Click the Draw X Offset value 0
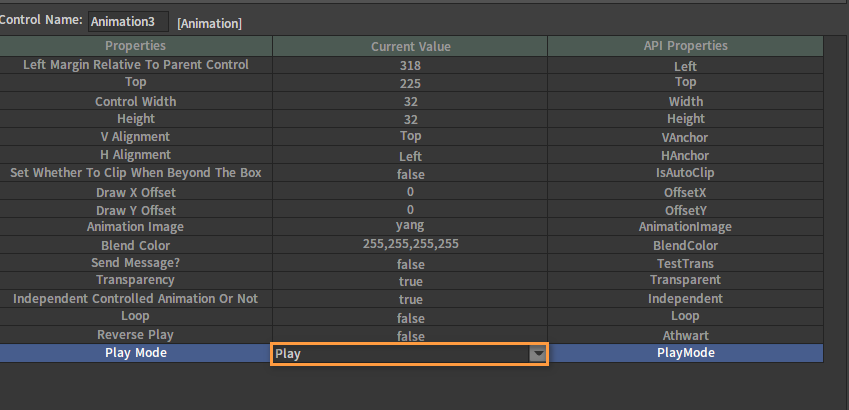 tap(410, 192)
